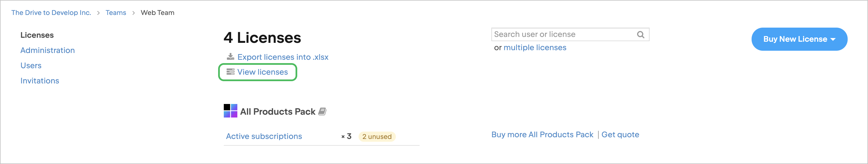The width and height of the screenshot is (868, 164).
Task: Switch to the Users section
Action: [31, 66]
